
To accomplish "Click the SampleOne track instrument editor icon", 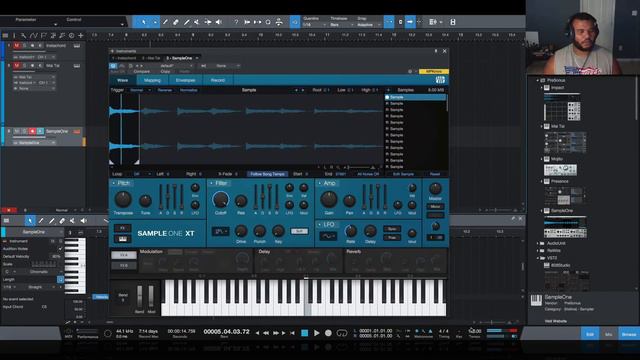I will pos(77,131).
